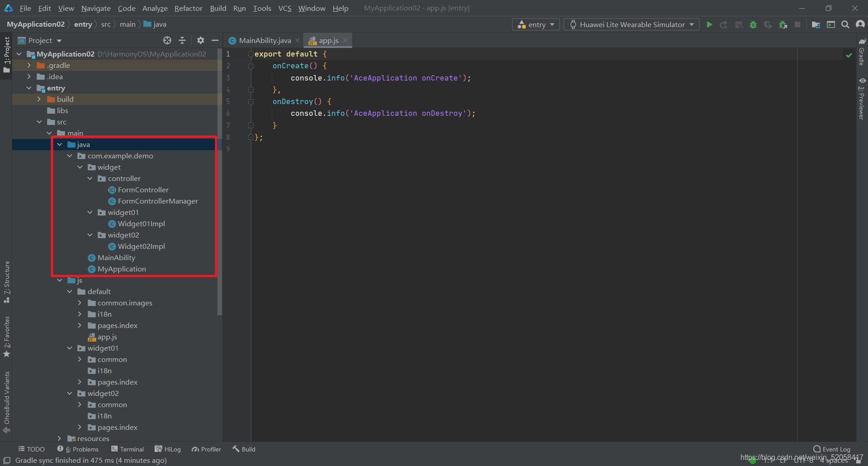Screen dimensions: 868x466
Task: Click MyApplication02 breadcrumb in navigation bar
Action: pyautogui.click(x=36, y=24)
